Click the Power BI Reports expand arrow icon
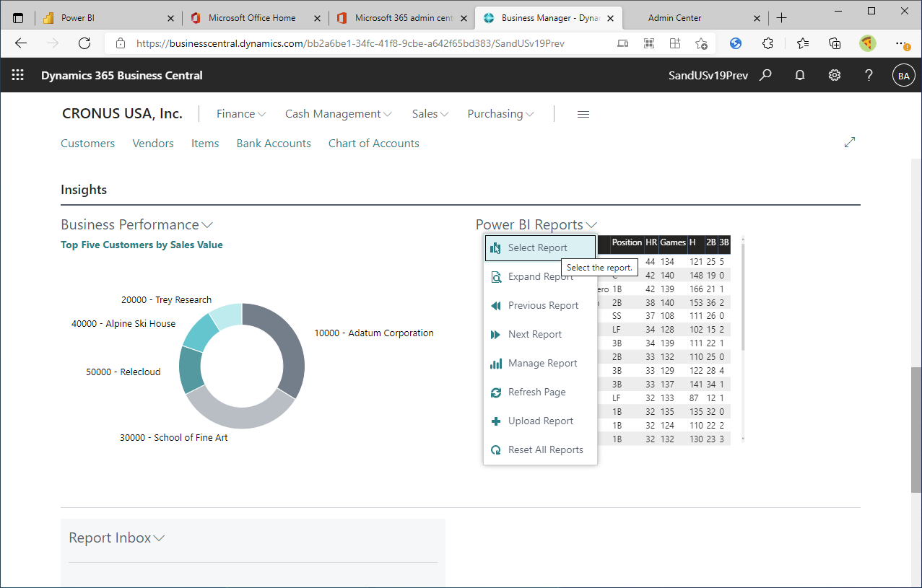This screenshot has height=588, width=922. (591, 225)
